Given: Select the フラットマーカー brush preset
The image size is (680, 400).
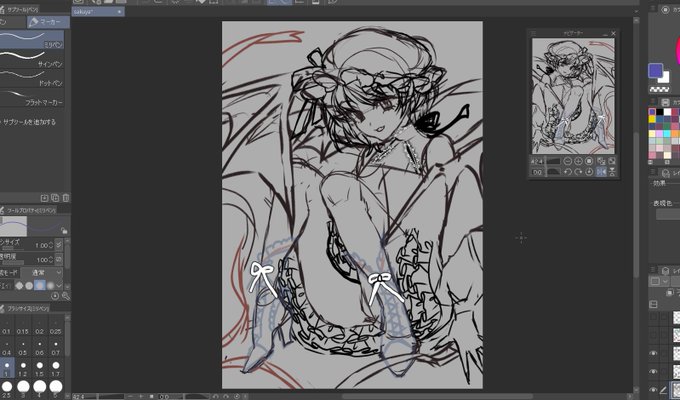Looking at the screenshot, I should (x=32, y=97).
